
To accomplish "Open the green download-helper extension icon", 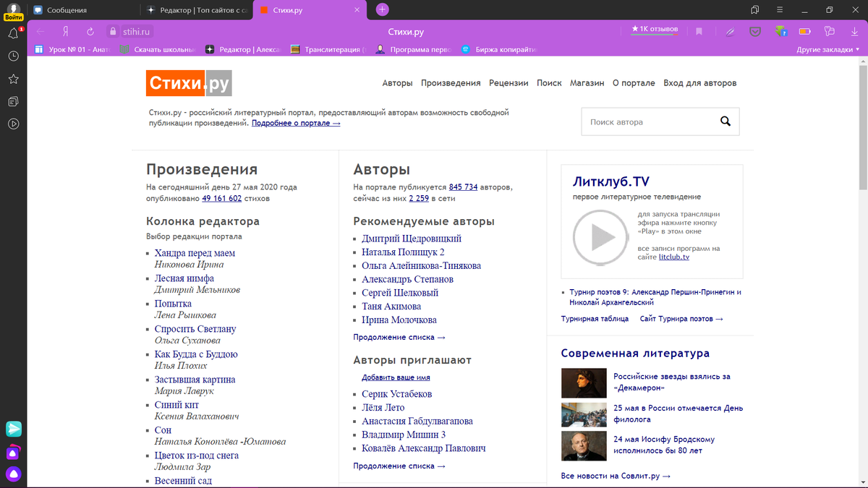I will [780, 31].
